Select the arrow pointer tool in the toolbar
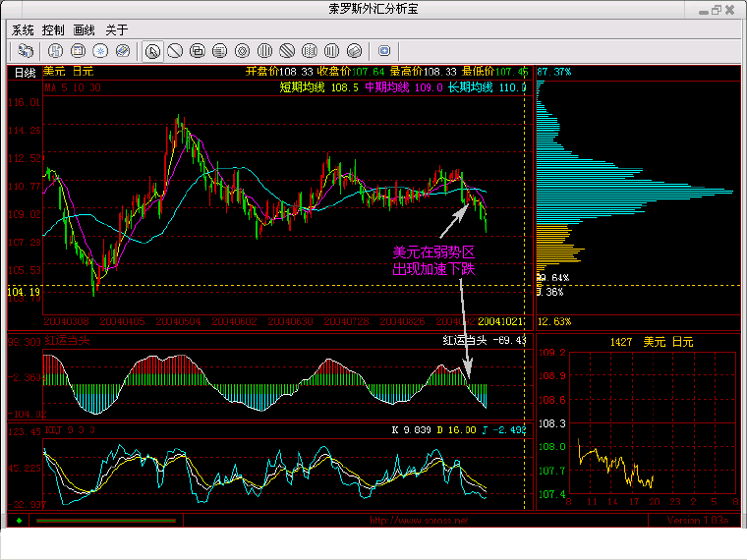The image size is (747, 560). click(153, 50)
